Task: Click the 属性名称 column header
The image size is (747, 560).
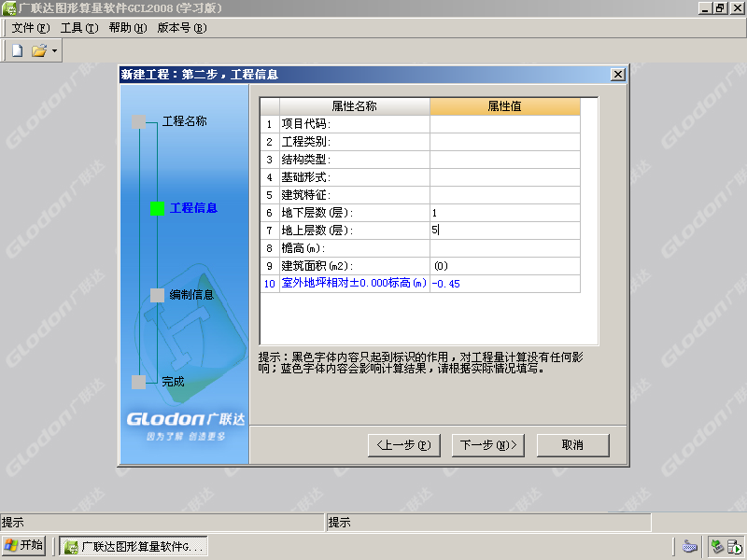Action: point(355,106)
